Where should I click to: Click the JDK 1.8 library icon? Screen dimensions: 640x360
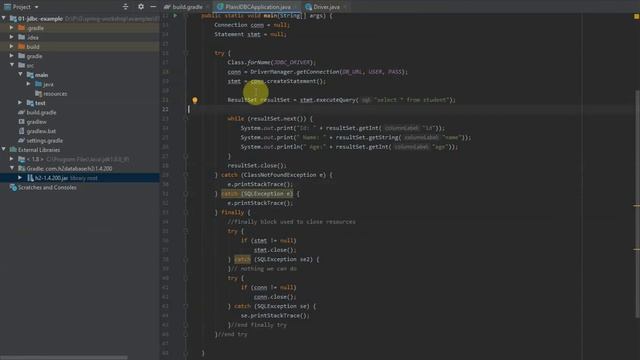click(x=22, y=160)
